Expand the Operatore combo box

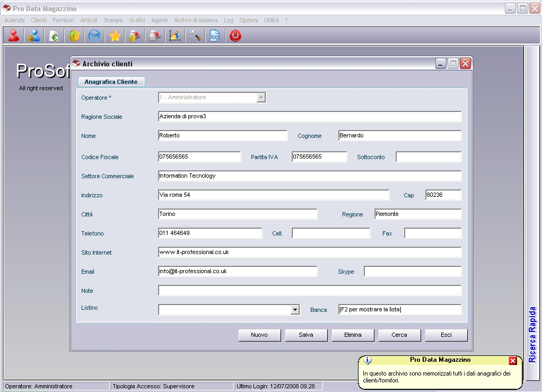[x=261, y=97]
